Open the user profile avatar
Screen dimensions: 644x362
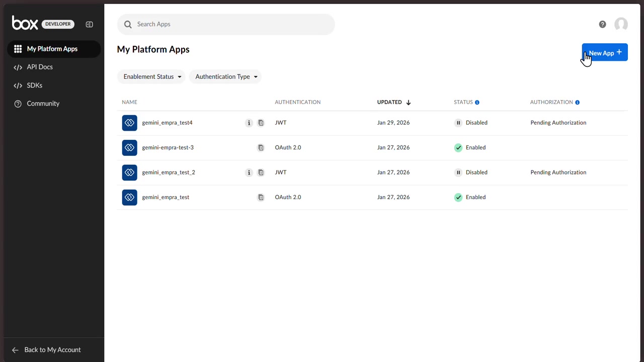[621, 24]
